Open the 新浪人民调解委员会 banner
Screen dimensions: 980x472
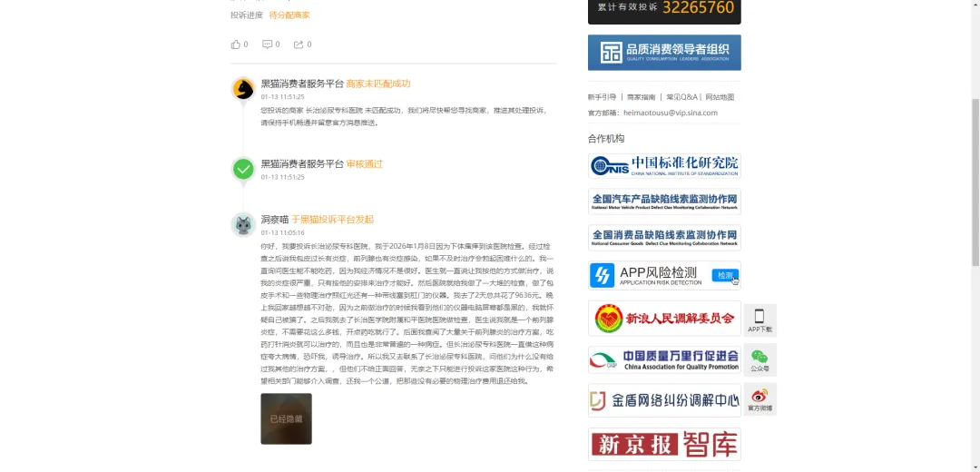tap(664, 319)
